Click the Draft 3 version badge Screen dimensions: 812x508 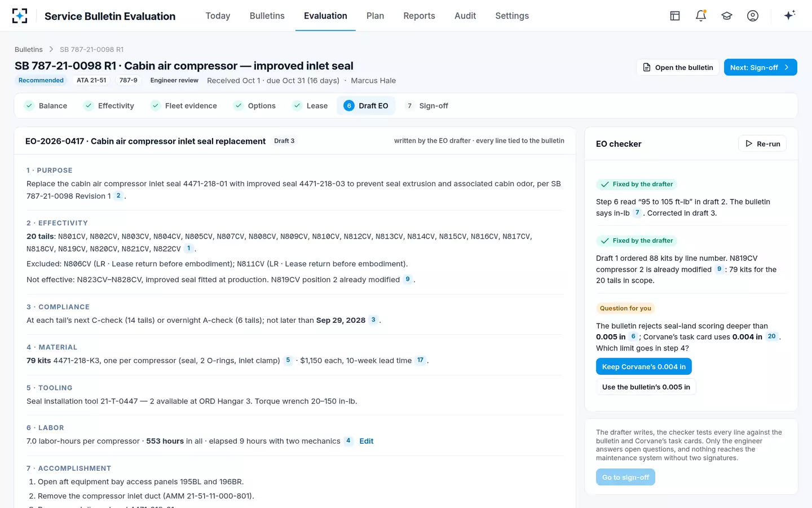(284, 141)
